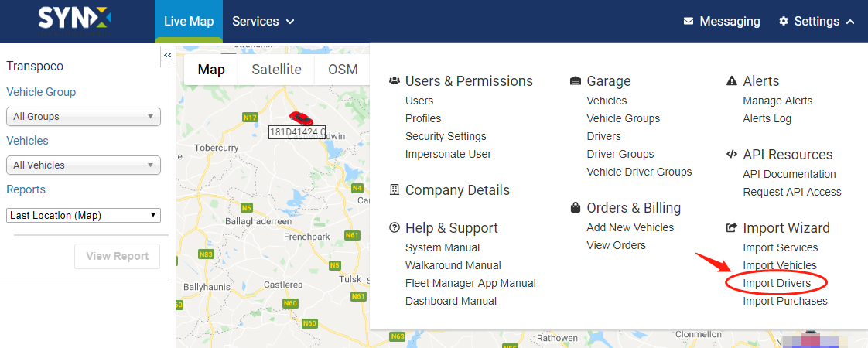
Task: Open the All Vehicles dropdown
Action: point(84,165)
